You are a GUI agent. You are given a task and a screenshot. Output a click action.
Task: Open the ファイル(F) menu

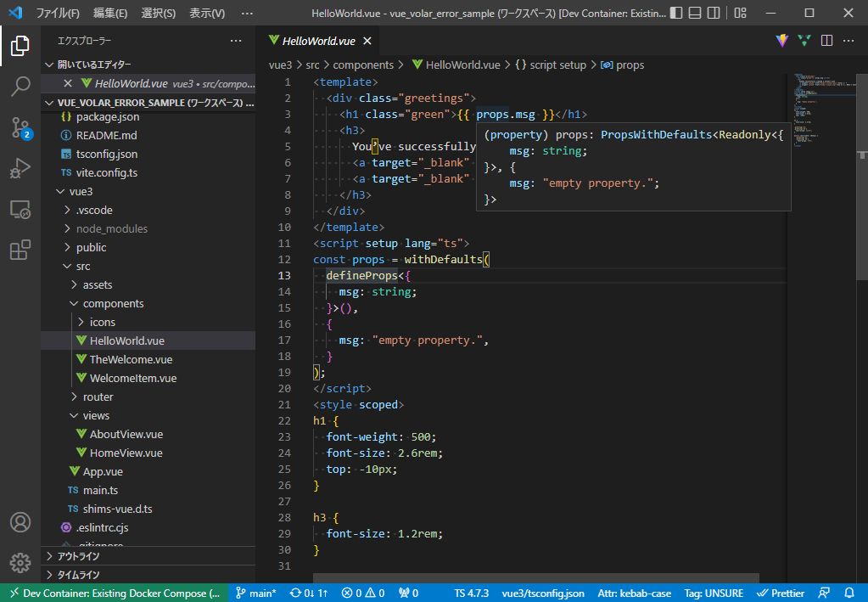(x=58, y=13)
